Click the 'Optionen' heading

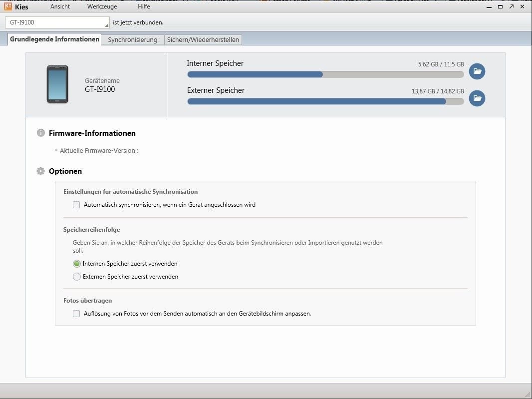point(65,171)
